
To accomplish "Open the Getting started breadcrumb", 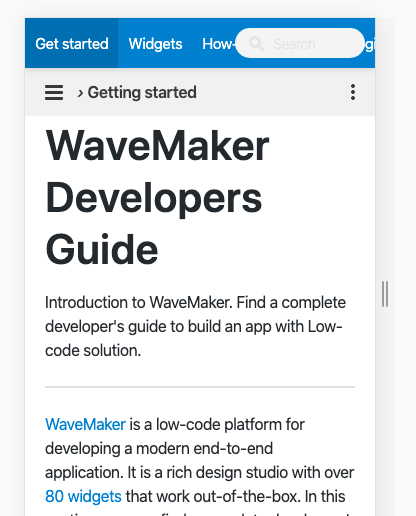I will coord(142,92).
